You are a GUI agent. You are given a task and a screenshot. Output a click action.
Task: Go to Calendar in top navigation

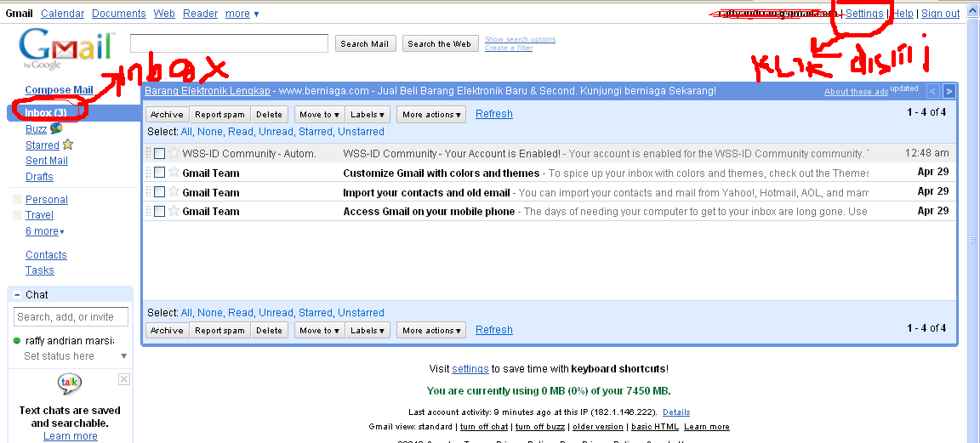click(x=62, y=13)
